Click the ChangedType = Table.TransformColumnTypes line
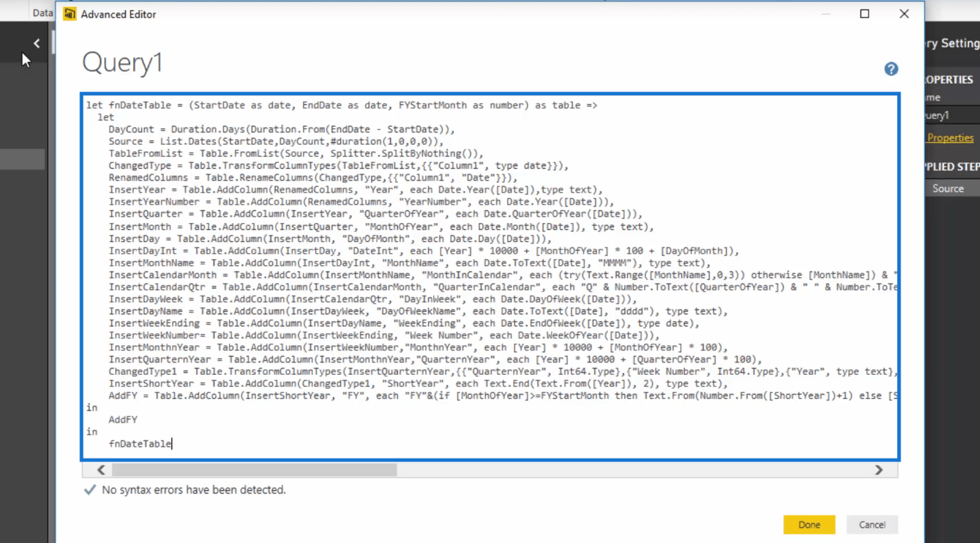980x543 pixels. [x=338, y=166]
